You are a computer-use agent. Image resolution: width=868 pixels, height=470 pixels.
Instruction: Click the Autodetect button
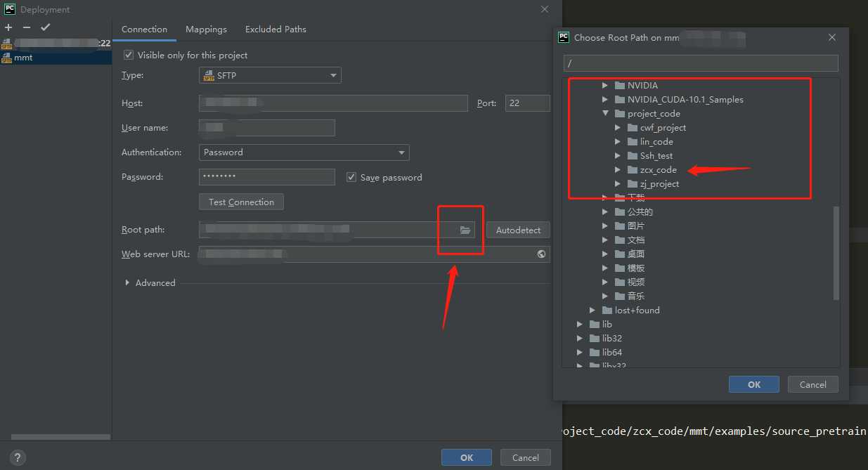[x=518, y=230]
